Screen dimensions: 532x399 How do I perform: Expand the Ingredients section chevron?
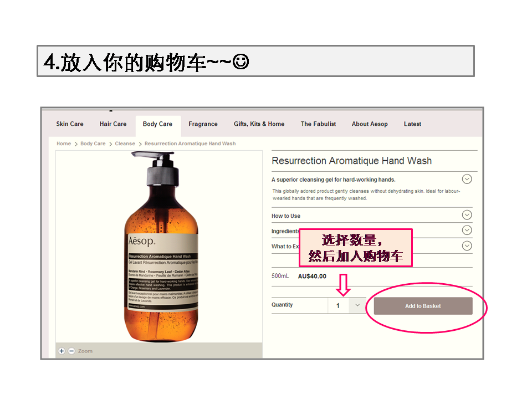(467, 230)
